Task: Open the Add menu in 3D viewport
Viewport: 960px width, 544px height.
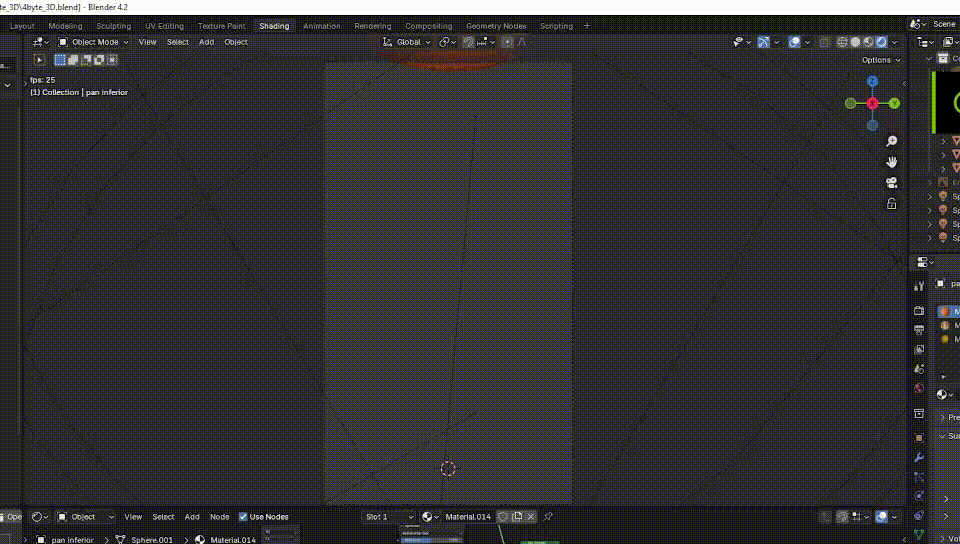Action: tap(206, 42)
